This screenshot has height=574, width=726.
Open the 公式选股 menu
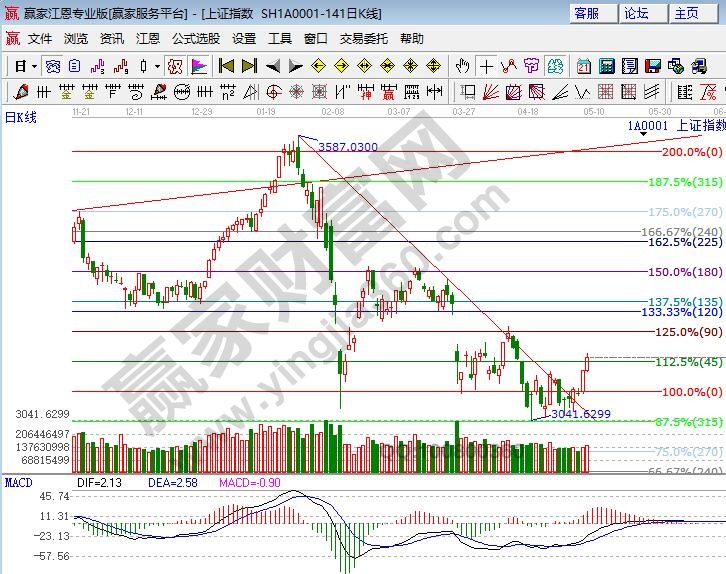click(195, 38)
